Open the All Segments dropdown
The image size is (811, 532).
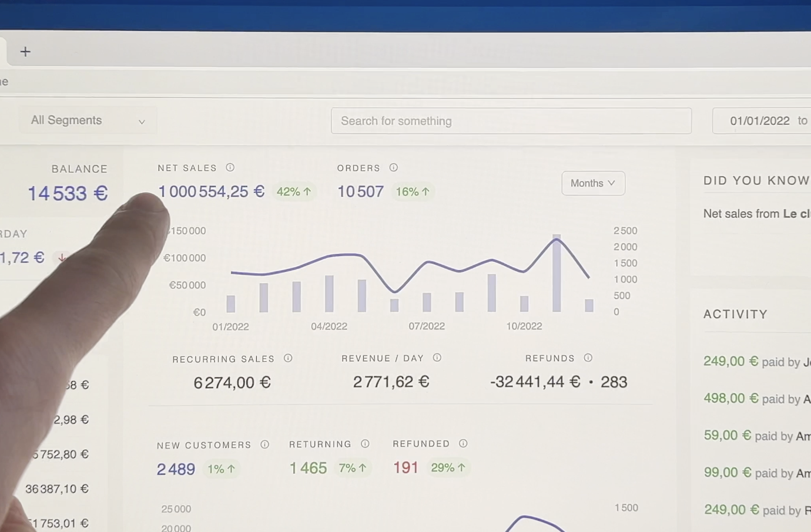tap(88, 120)
